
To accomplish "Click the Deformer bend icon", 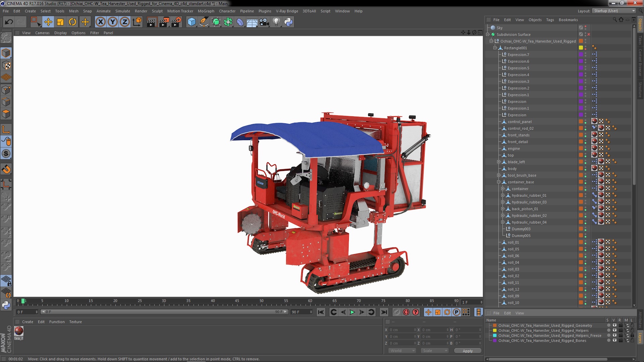I will (x=240, y=22).
